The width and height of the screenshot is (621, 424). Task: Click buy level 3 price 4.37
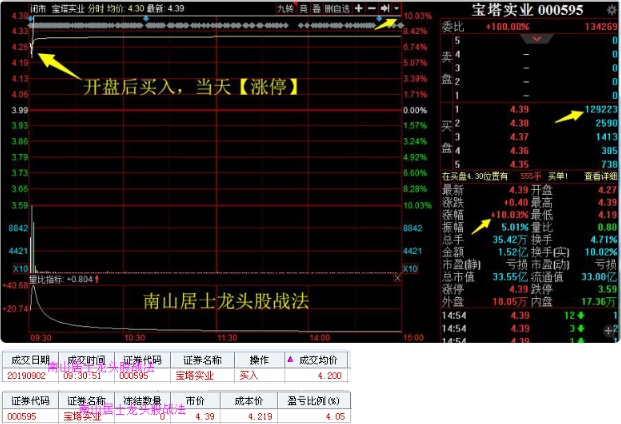pos(519,137)
